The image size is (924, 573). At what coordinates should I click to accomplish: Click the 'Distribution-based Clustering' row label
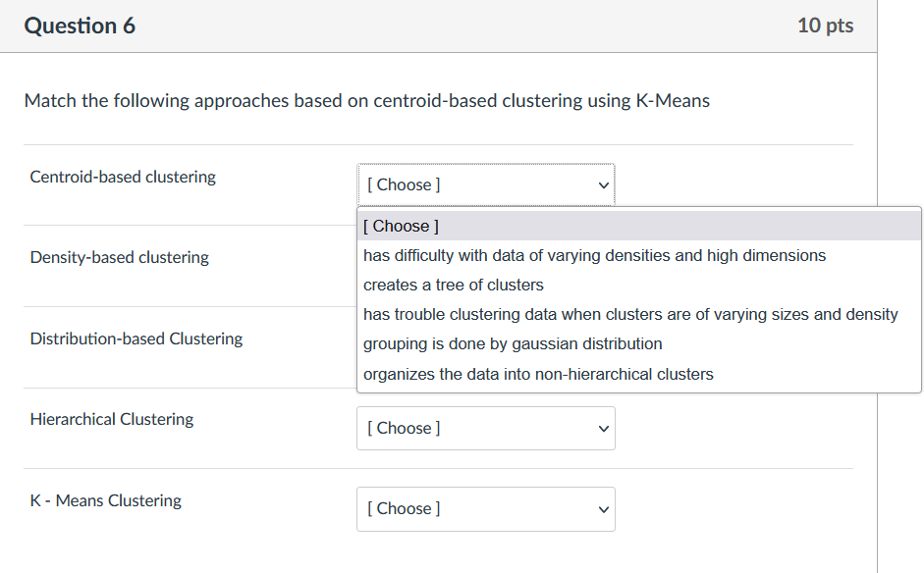[x=136, y=339]
